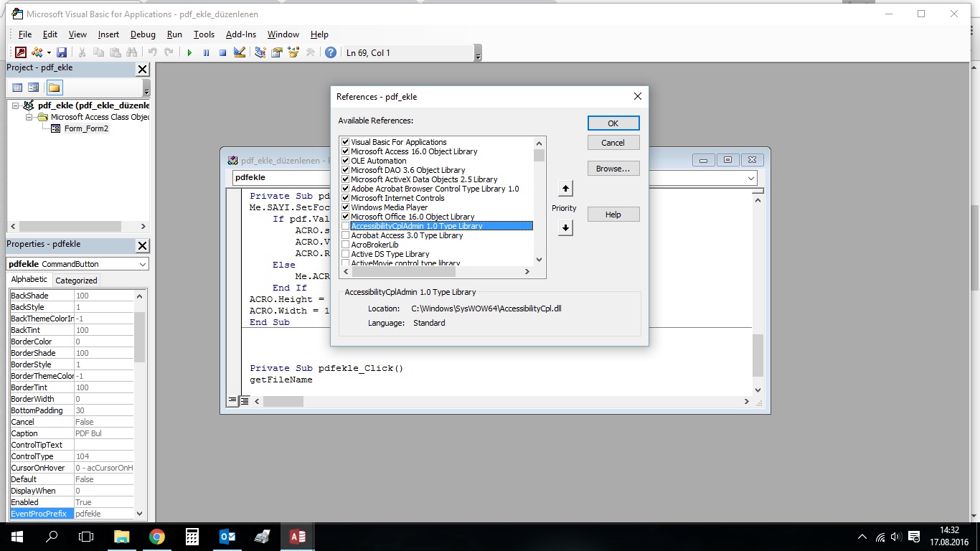980x551 pixels.
Task: Click the blue Help question mark icon
Action: (x=330, y=52)
